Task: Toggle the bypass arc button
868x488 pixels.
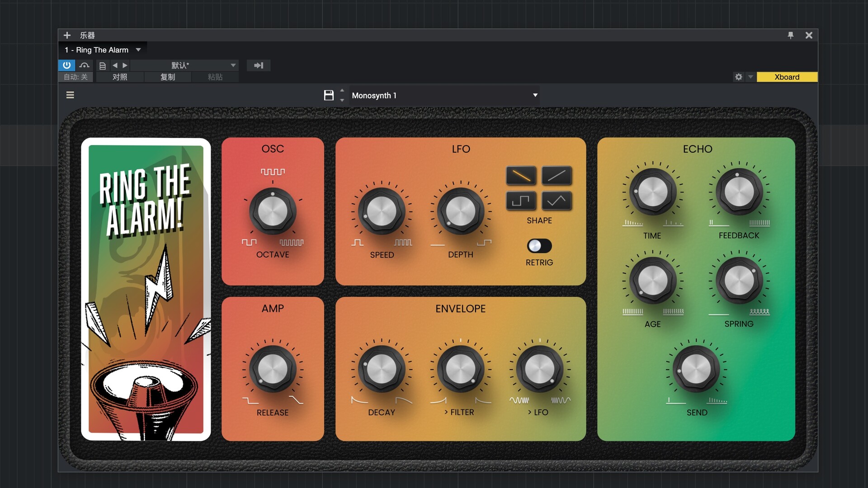Action: (x=85, y=66)
